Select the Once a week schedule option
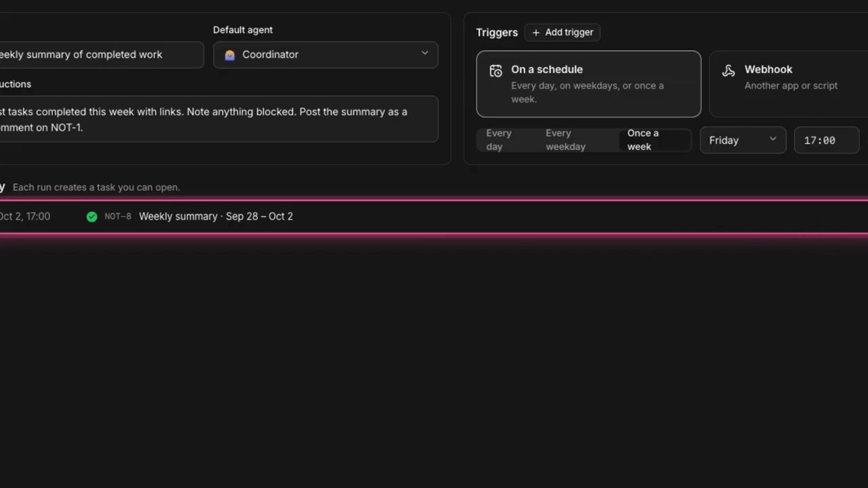The width and height of the screenshot is (868, 488). point(654,140)
